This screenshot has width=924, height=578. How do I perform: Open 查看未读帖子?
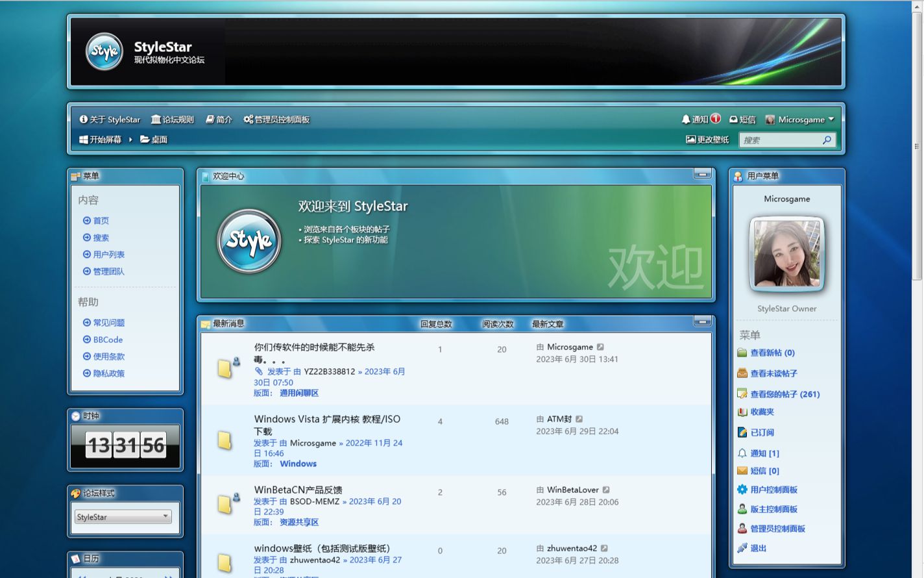tap(773, 373)
